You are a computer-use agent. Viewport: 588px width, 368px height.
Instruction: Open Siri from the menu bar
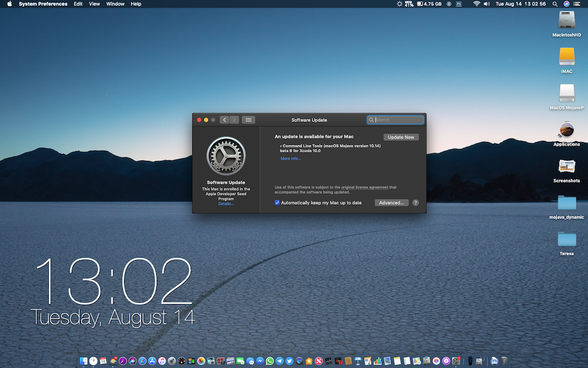[566, 4]
